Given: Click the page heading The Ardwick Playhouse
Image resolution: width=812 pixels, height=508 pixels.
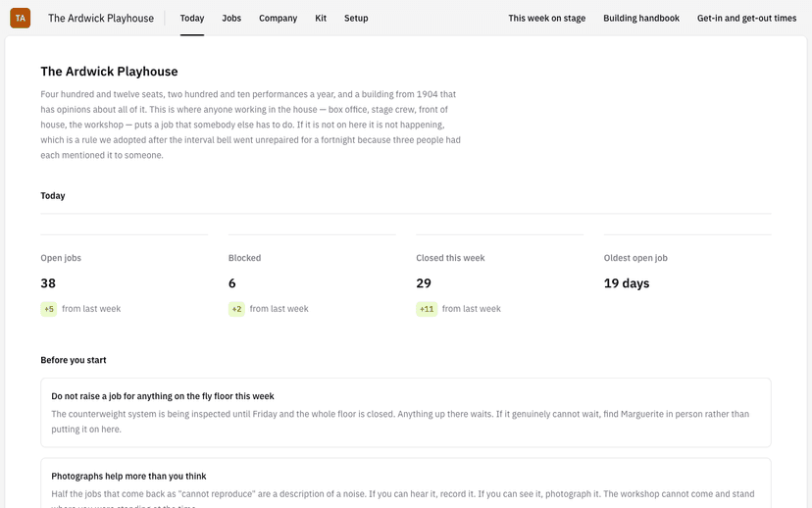Looking at the screenshot, I should click(109, 72).
